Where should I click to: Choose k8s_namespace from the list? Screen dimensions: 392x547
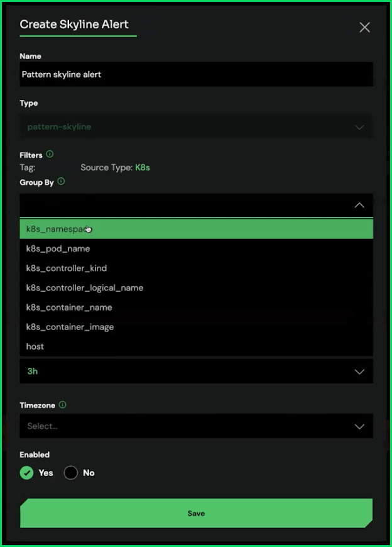coord(196,229)
